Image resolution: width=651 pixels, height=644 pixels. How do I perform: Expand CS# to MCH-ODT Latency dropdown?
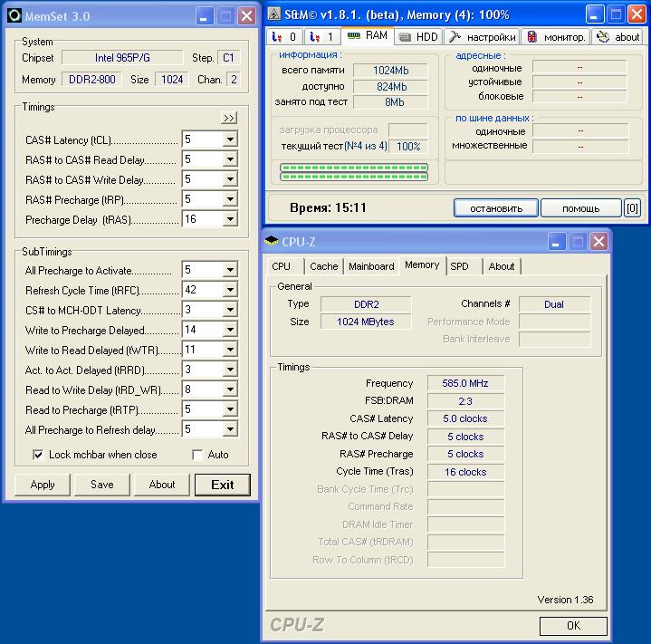tap(230, 310)
